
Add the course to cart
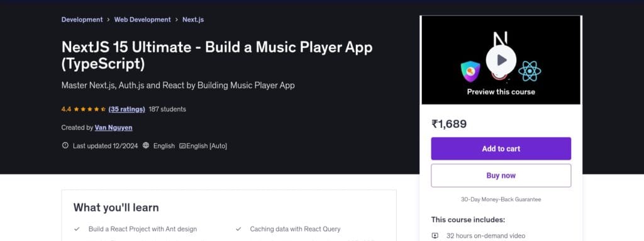click(x=501, y=149)
